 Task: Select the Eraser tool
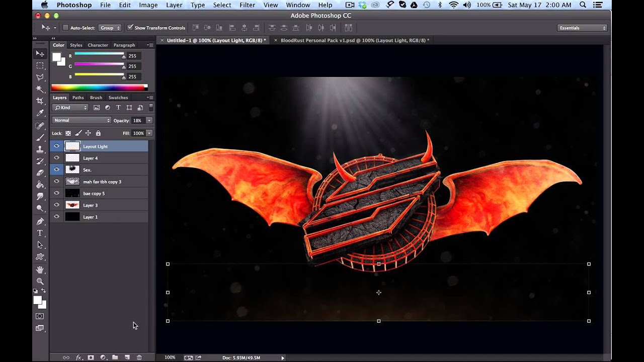point(40,173)
